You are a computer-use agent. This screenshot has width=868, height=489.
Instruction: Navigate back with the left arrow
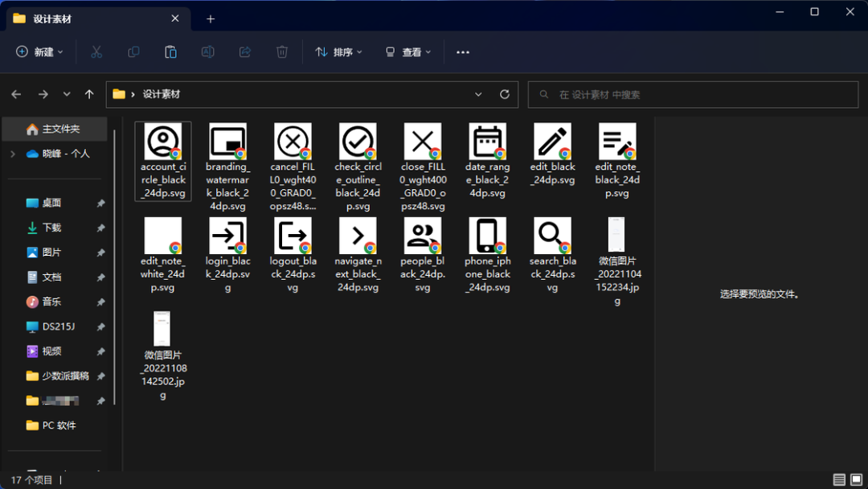tap(16, 94)
